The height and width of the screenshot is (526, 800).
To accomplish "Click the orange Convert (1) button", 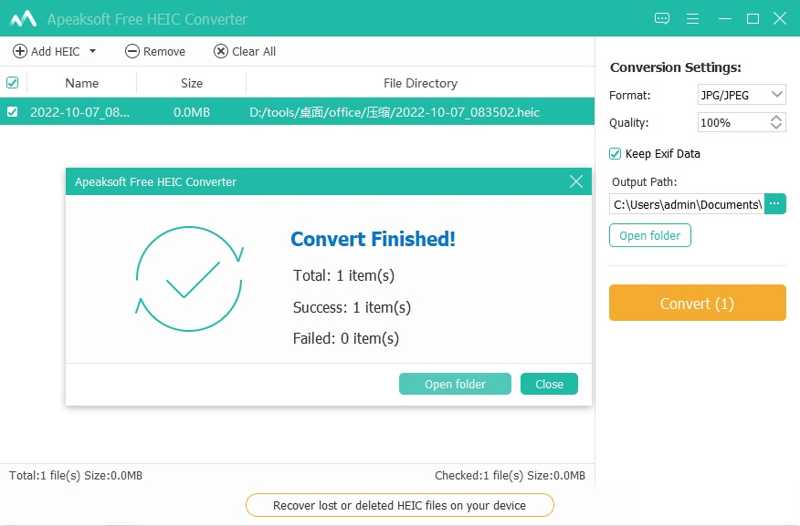I will pos(697,303).
